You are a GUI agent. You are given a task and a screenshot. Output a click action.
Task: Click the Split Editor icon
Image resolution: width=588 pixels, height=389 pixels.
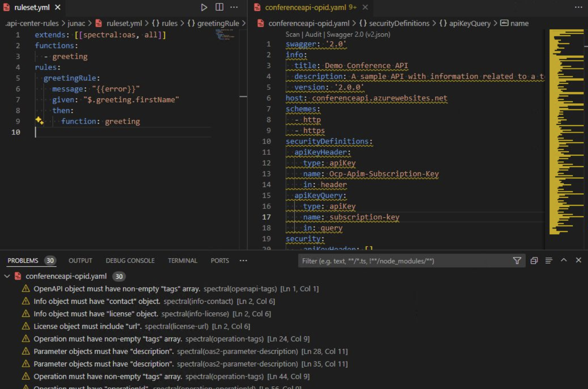pos(219,7)
